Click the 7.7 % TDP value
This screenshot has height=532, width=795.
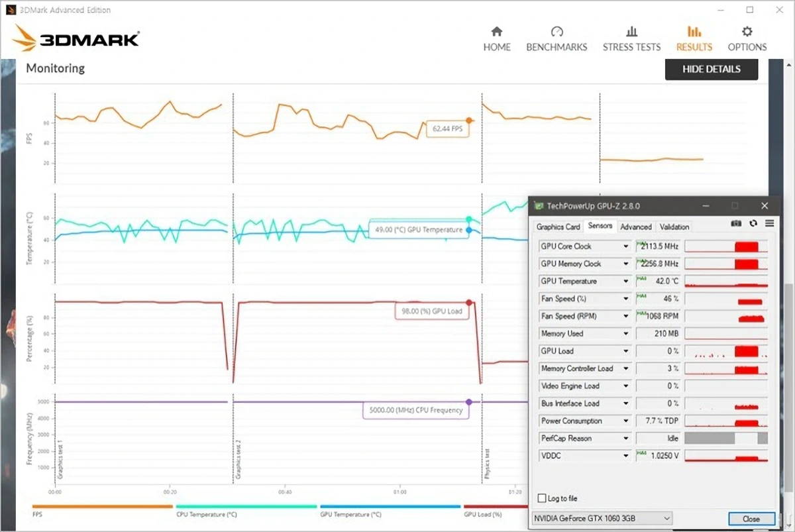click(x=658, y=421)
